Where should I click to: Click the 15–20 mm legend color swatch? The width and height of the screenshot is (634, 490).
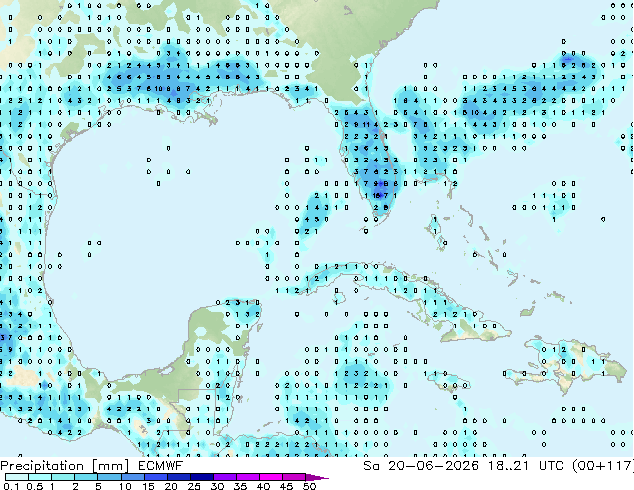pos(156,477)
